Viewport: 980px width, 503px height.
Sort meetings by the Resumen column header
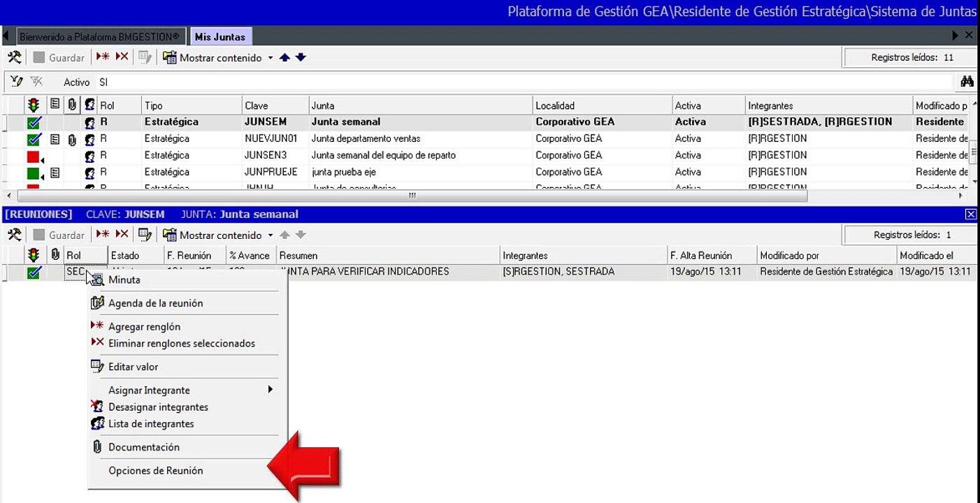389,256
